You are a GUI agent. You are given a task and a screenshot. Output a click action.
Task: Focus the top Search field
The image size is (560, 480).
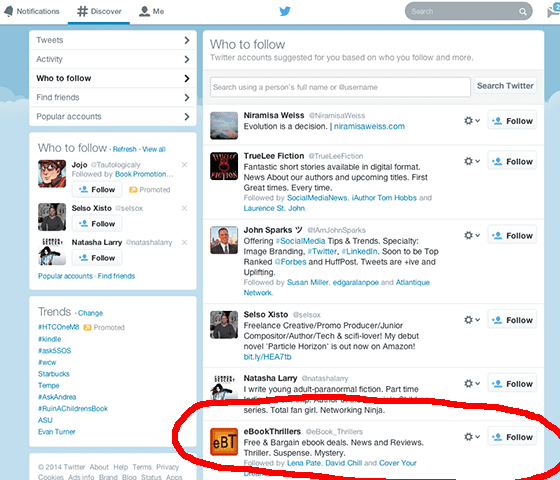point(468,11)
